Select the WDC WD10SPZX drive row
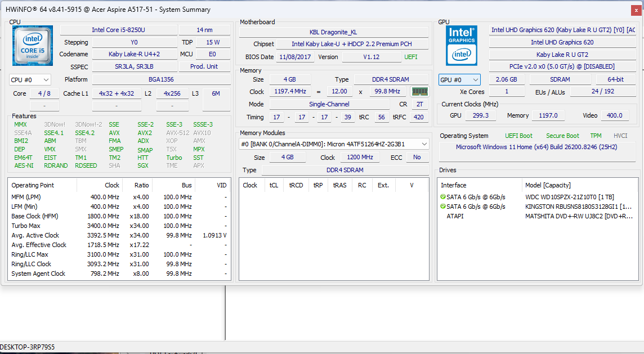Viewport: 644px width, 354px height. click(538, 197)
